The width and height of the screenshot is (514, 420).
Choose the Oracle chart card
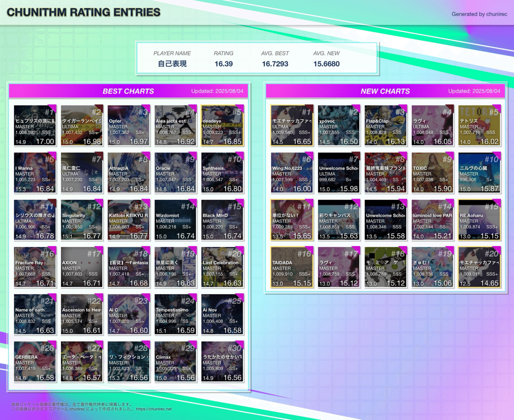[176, 173]
